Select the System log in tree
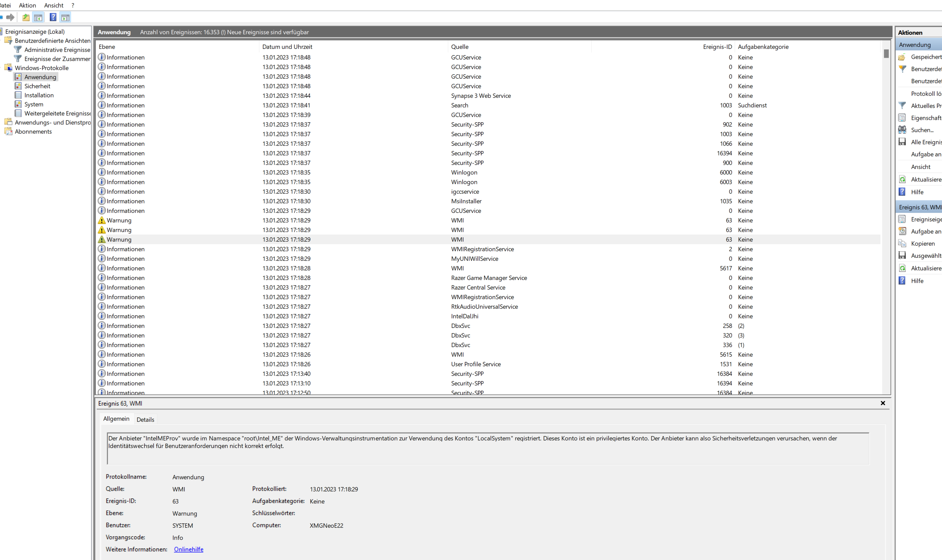Viewport: 942px width, 560px height. pos(33,104)
